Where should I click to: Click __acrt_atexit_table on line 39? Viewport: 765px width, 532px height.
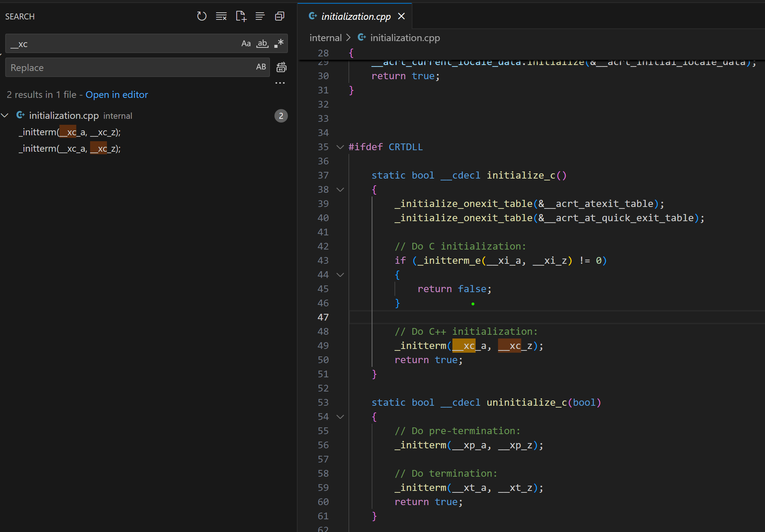599,204
